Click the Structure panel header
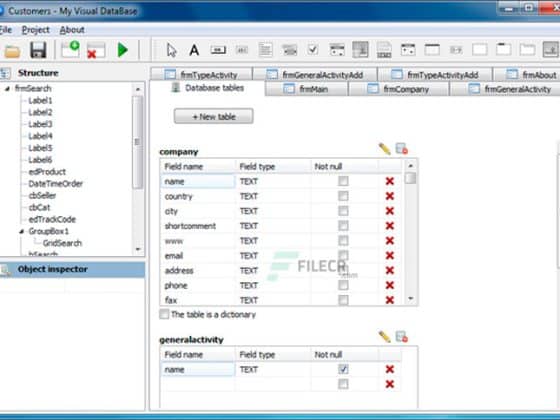The width and height of the screenshot is (560, 420). coord(72,73)
